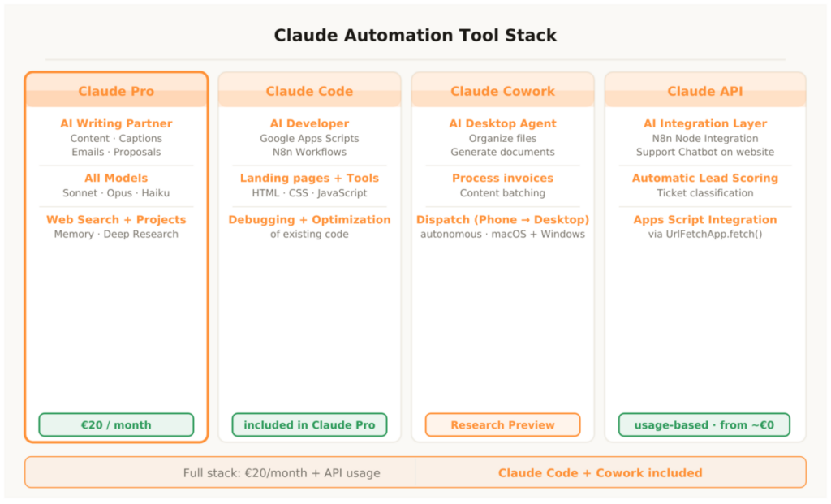Click the €20 / month badge
Viewport: 831px width, 504px height.
coord(116,425)
